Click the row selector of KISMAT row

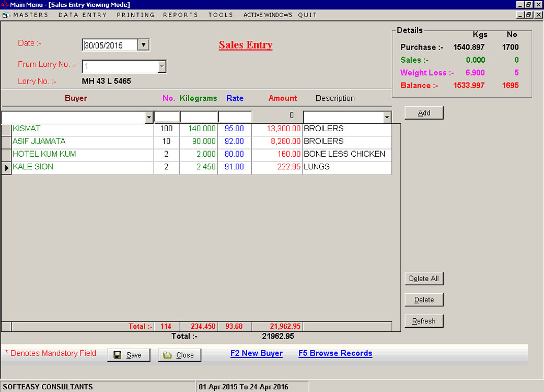(6, 130)
